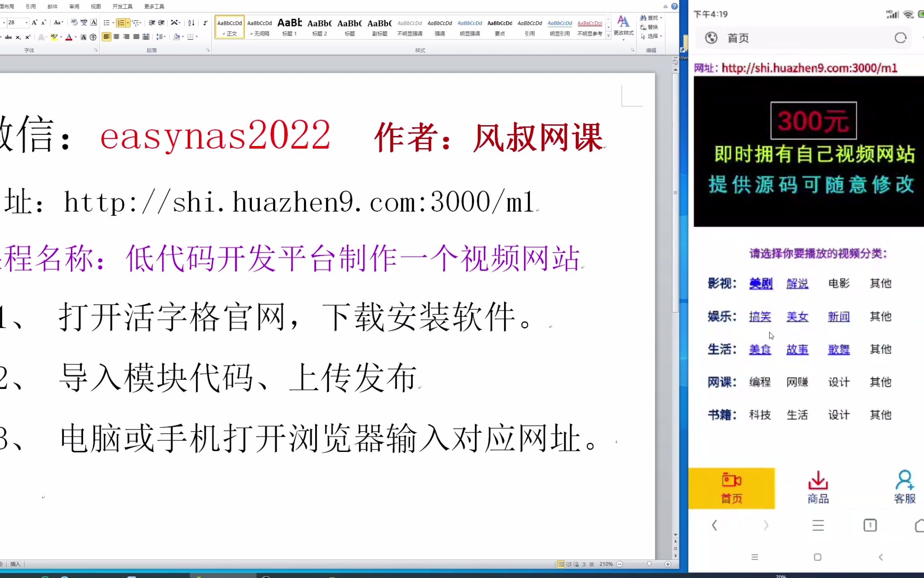Switch to Web Layout view
924x578 pixels.
pos(576,564)
